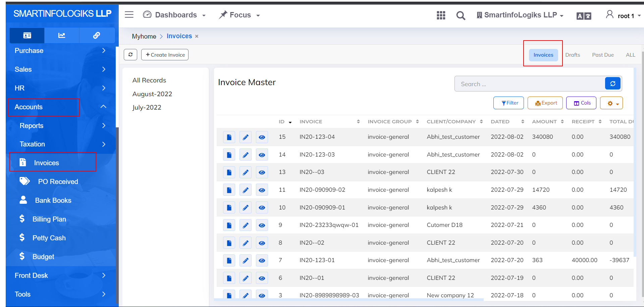Click the Create Invoice button
This screenshot has height=307, width=644.
tap(165, 55)
